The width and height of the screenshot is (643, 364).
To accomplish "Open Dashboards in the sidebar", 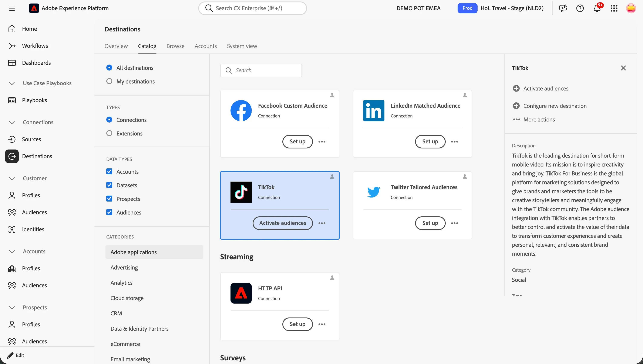I will [36, 63].
